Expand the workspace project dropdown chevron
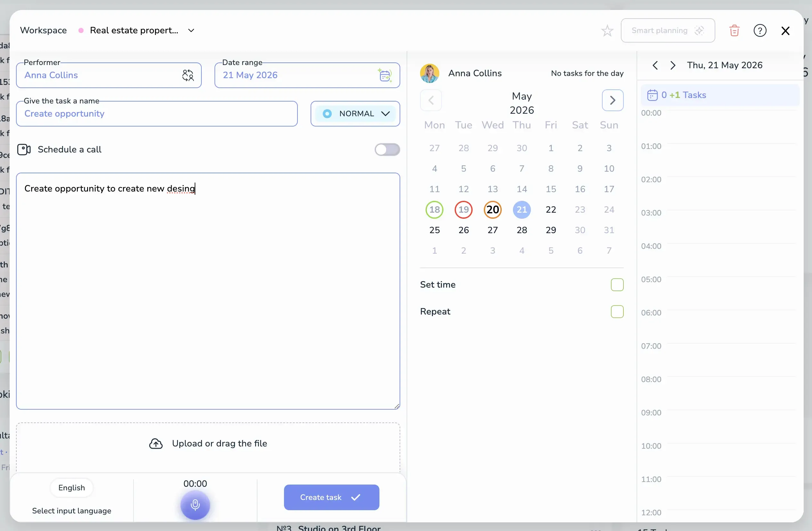 [x=191, y=31]
